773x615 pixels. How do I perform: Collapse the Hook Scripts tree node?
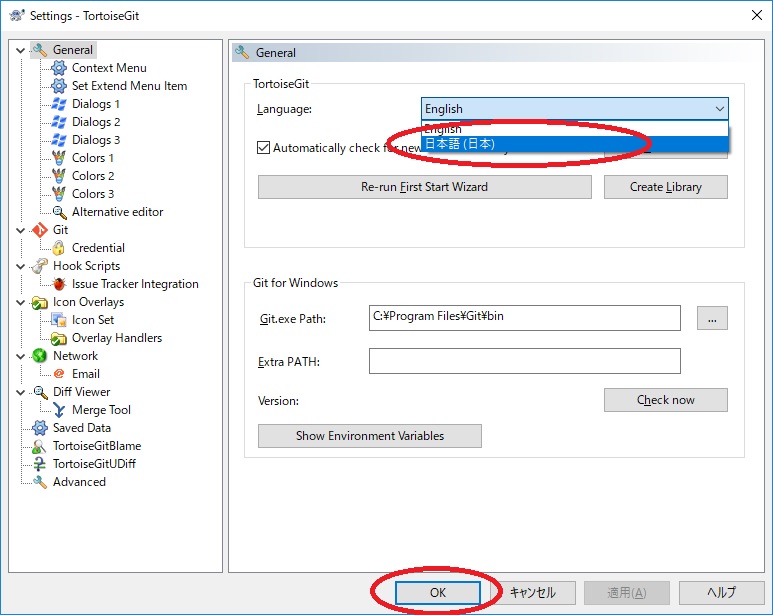(x=20, y=266)
